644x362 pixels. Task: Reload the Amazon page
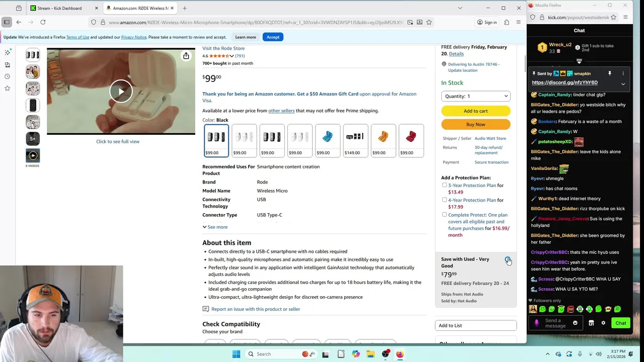pos(43,22)
